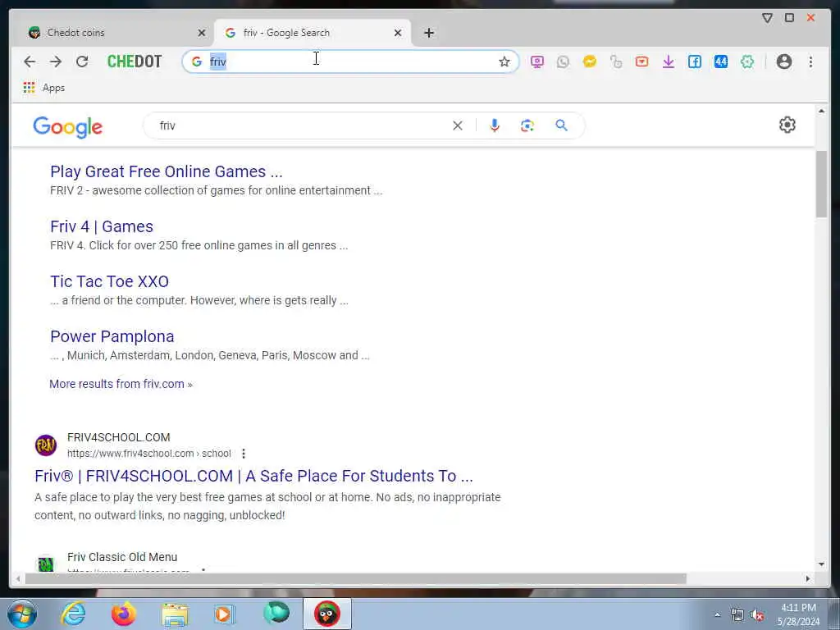Click the grey devices extension icon
Image resolution: width=840 pixels, height=630 pixels.
615,62
